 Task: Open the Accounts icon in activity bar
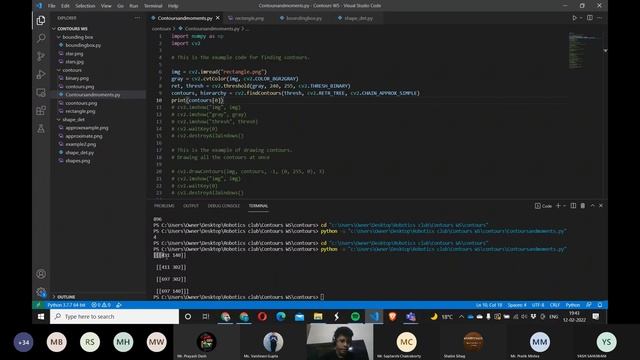(x=41, y=274)
